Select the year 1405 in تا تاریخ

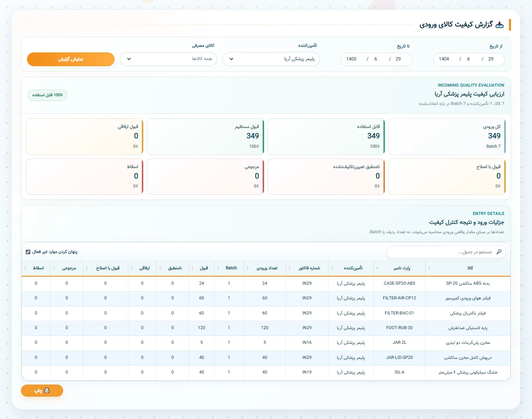click(351, 59)
